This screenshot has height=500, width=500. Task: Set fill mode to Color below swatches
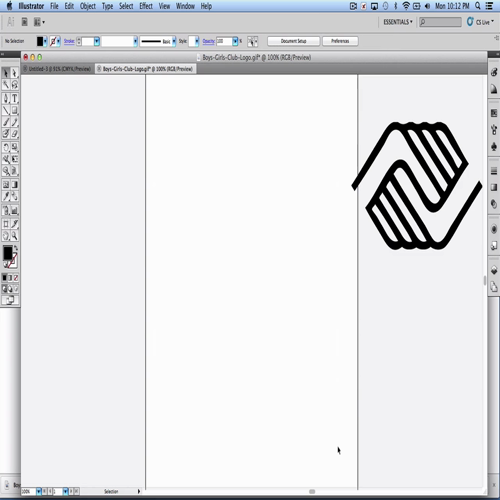(4, 277)
